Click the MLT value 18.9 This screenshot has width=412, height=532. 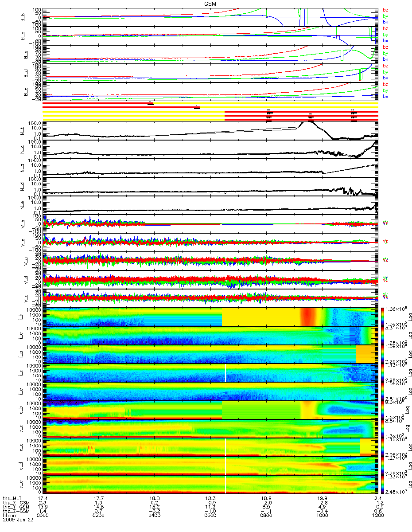[266, 498]
